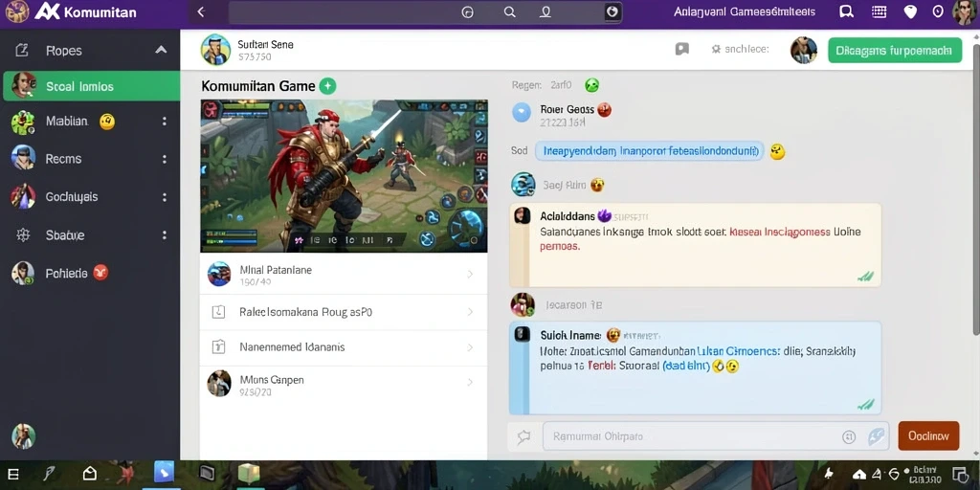Click the orange Oodinow send button
The width and height of the screenshot is (980, 490).
(928, 436)
